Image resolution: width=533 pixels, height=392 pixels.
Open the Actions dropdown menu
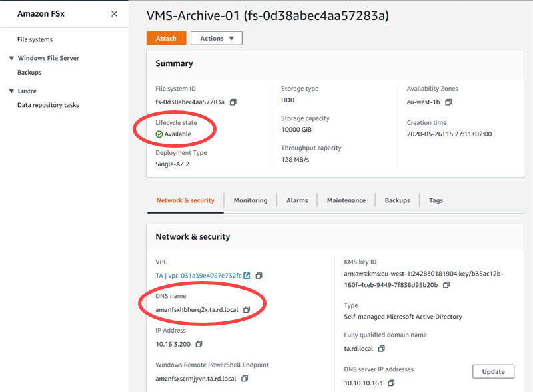pos(217,39)
